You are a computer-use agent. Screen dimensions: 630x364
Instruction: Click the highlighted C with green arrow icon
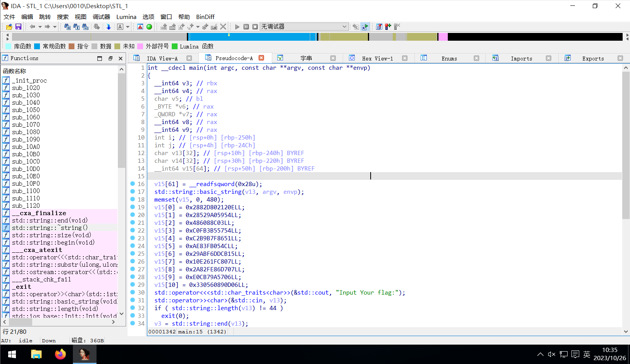click(x=365, y=27)
